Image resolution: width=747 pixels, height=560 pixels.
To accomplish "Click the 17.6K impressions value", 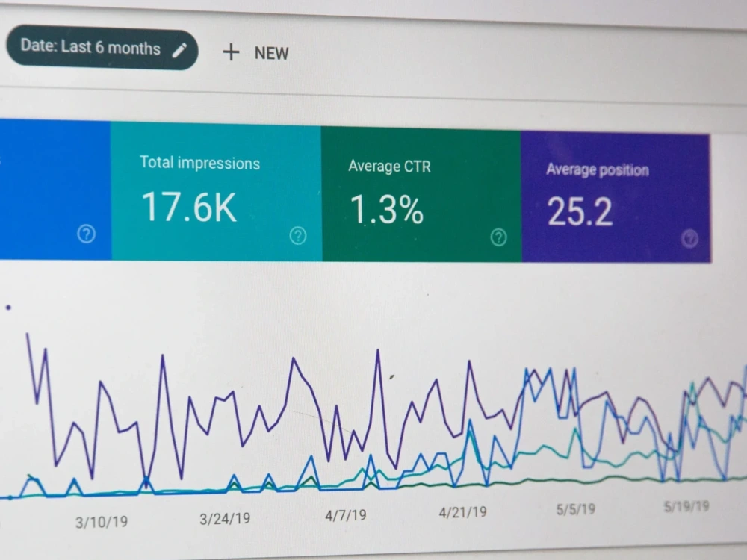I will coord(189,207).
